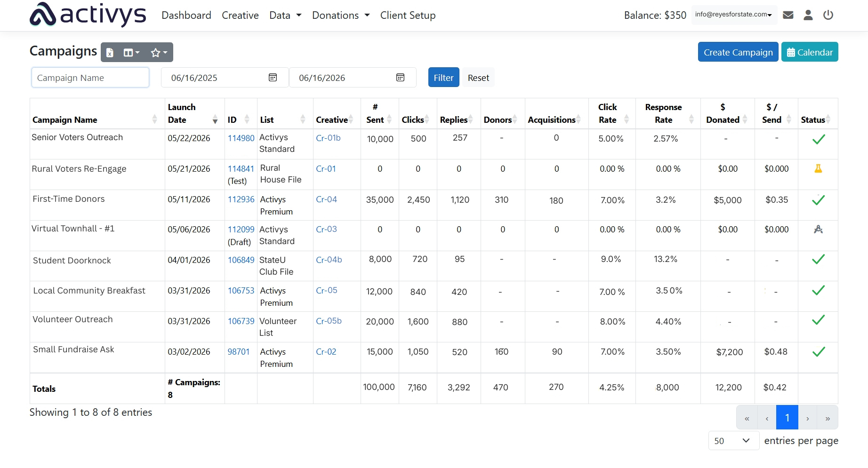Open the start date calendar picker icon
Screen dimensions: 868x468
273,78
